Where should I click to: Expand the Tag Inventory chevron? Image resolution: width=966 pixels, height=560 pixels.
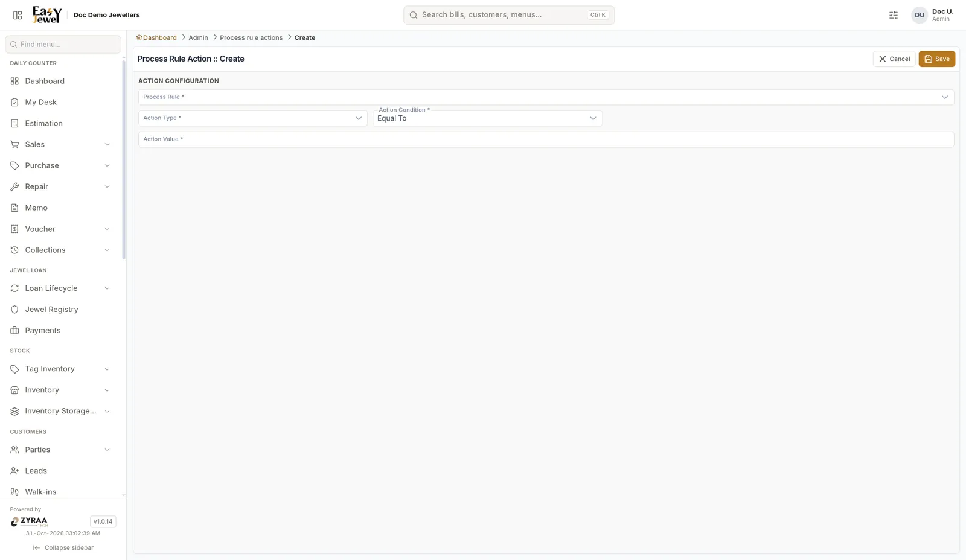(107, 369)
